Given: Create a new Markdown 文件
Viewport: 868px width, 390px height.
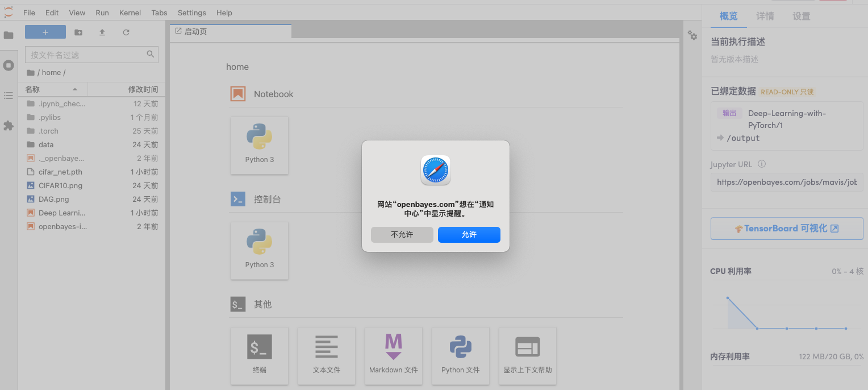Looking at the screenshot, I should pos(394,355).
